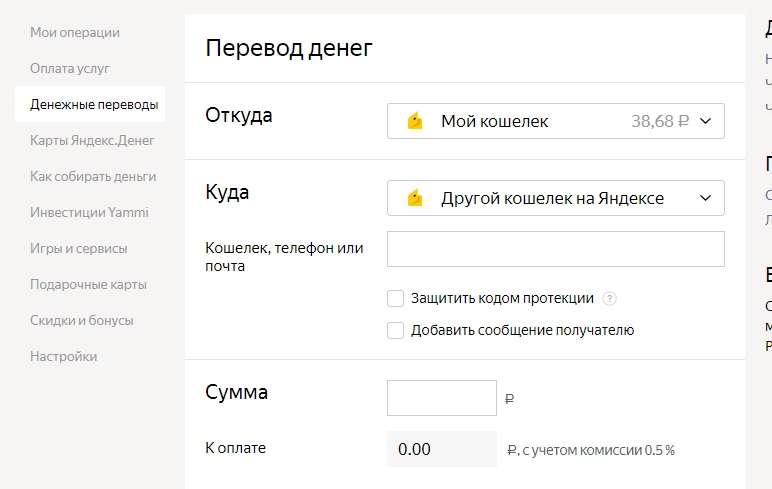Click the question mark help icon
This screenshot has height=489, width=772.
610,298
